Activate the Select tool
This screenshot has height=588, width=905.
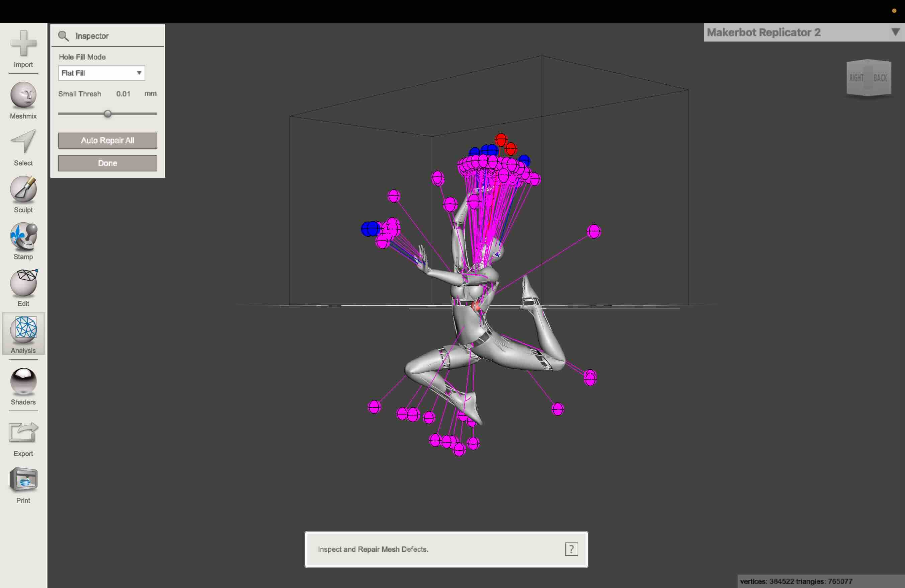(x=23, y=142)
